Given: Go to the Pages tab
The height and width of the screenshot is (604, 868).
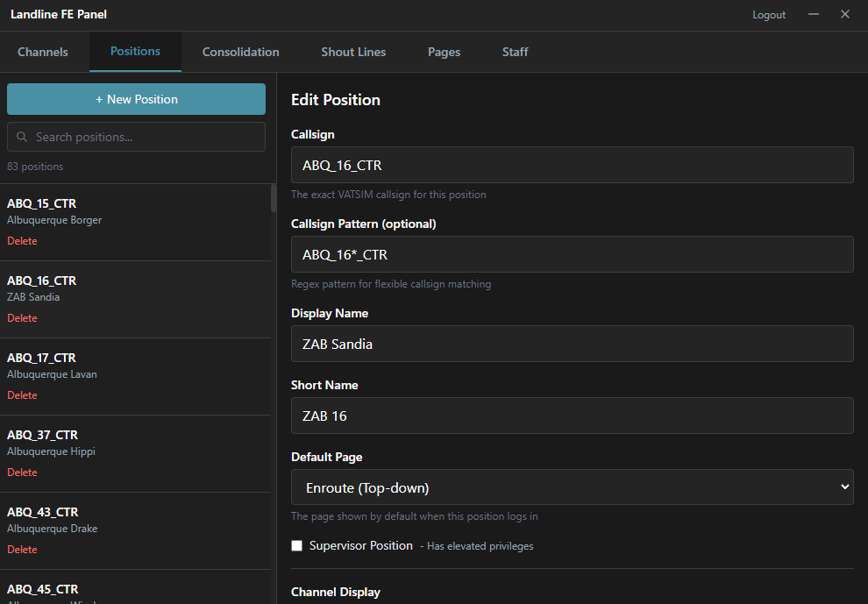Looking at the screenshot, I should [444, 52].
